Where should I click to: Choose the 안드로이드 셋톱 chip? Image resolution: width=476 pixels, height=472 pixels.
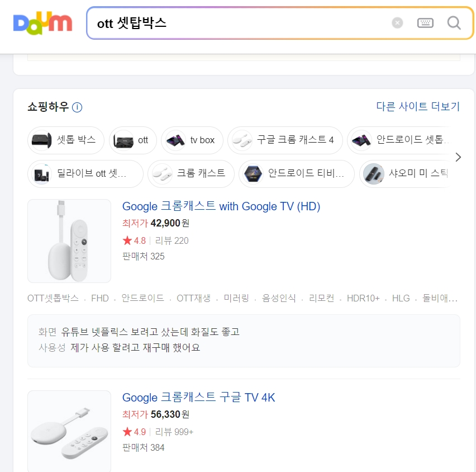[x=400, y=140]
